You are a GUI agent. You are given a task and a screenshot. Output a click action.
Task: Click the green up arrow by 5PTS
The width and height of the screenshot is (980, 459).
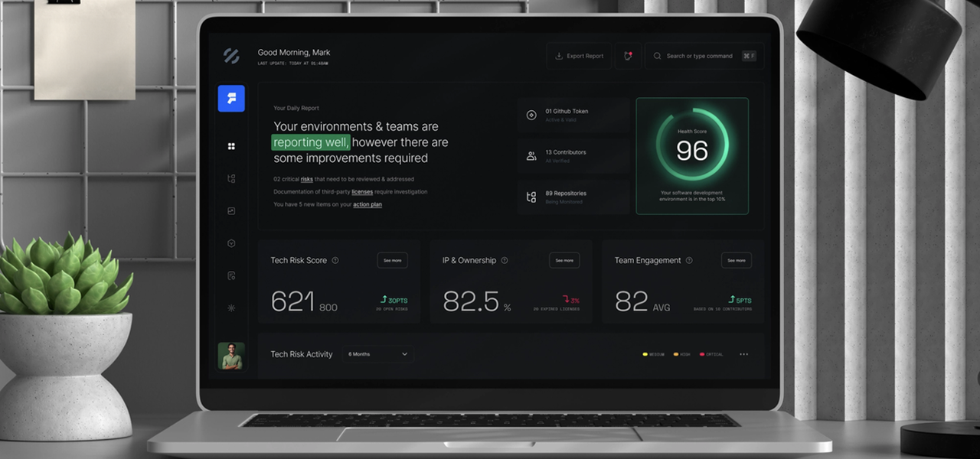(732, 300)
